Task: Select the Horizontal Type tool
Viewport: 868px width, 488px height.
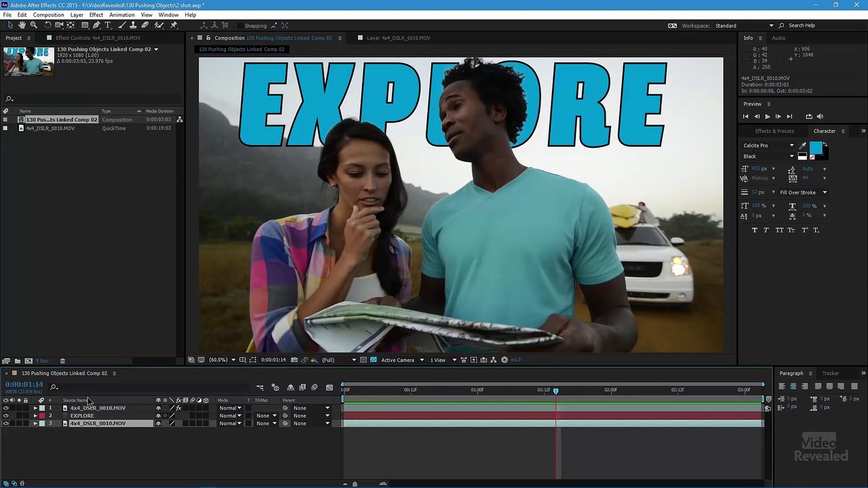Action: 107,25
